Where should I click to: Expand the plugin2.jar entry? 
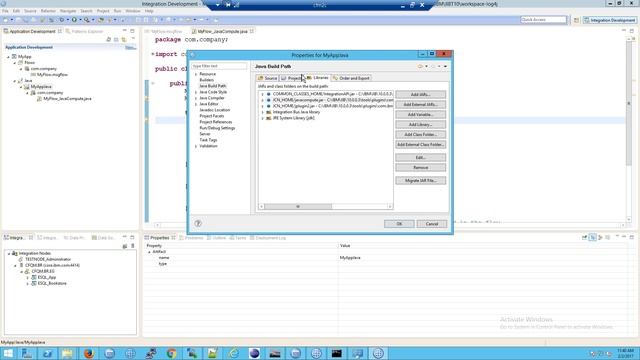point(262,106)
